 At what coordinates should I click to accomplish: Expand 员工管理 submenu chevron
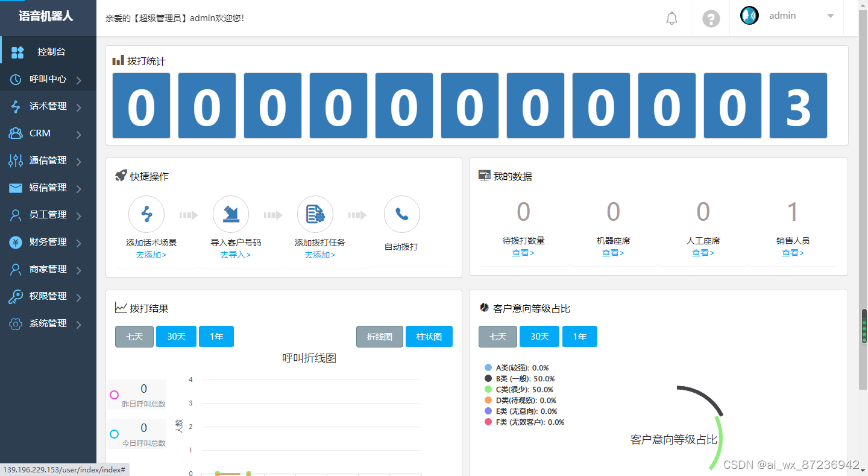point(79,216)
